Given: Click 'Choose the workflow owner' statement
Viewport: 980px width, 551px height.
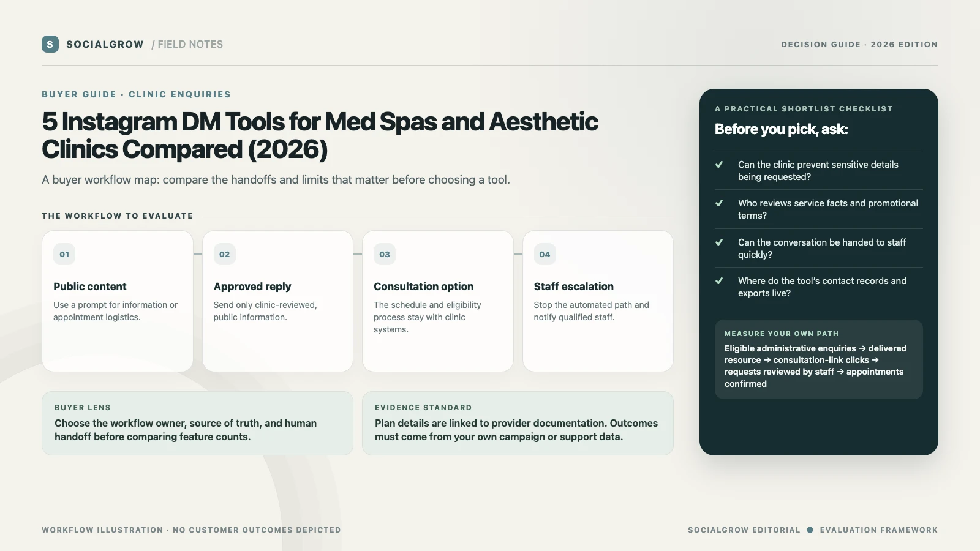Looking at the screenshot, I should point(186,430).
